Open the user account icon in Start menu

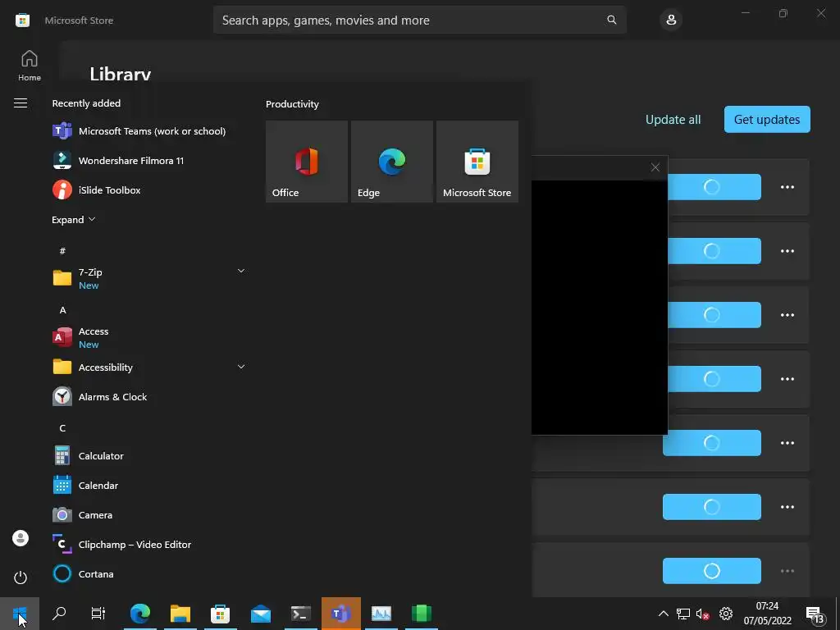(21, 538)
